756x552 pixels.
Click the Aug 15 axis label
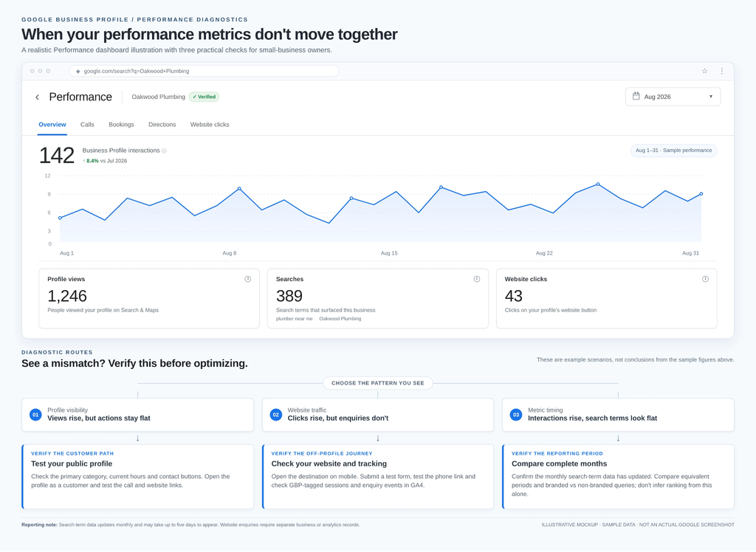point(389,253)
